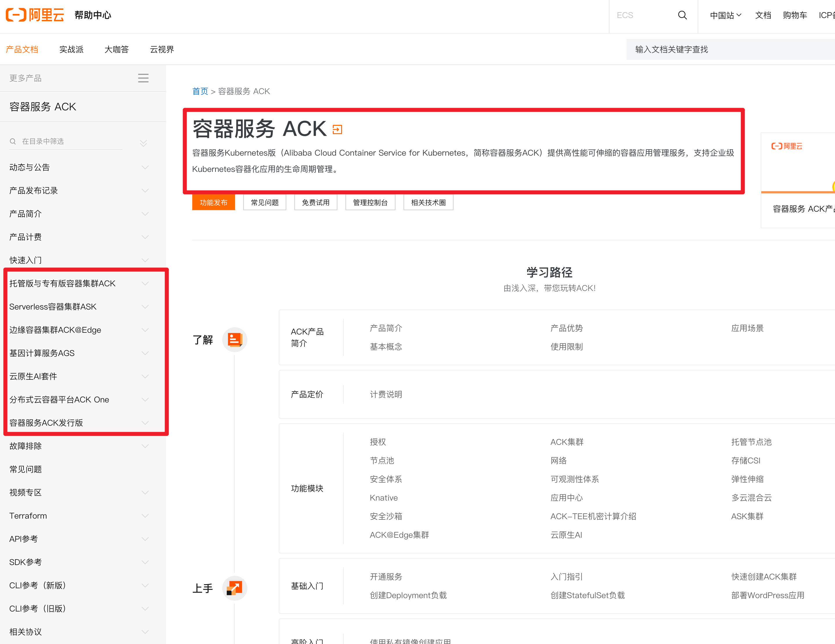Click the Aliyun logo in header
The width and height of the screenshot is (835, 644).
click(x=35, y=15)
